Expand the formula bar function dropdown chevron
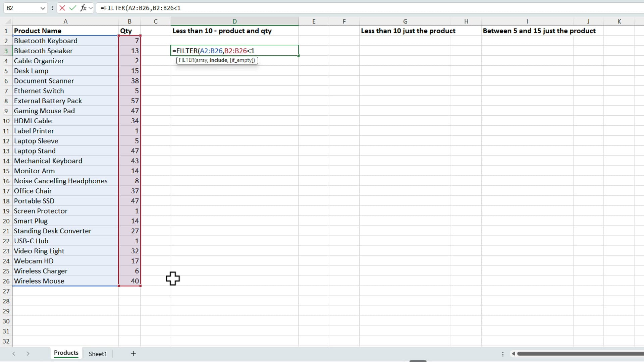Viewport: 644px width, 362px height. pyautogui.click(x=91, y=8)
